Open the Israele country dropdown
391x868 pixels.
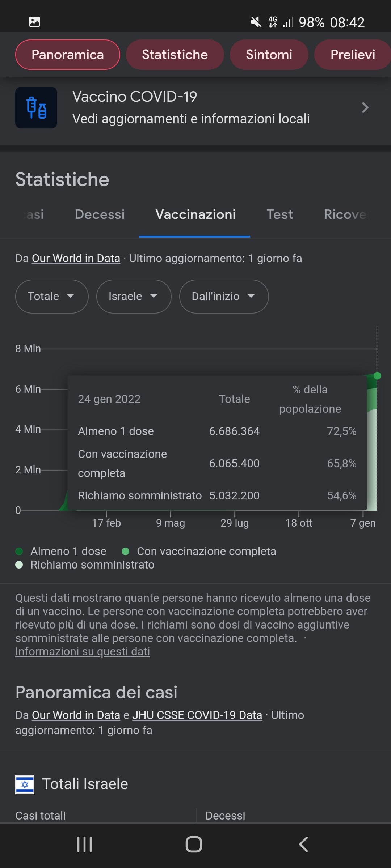(134, 296)
